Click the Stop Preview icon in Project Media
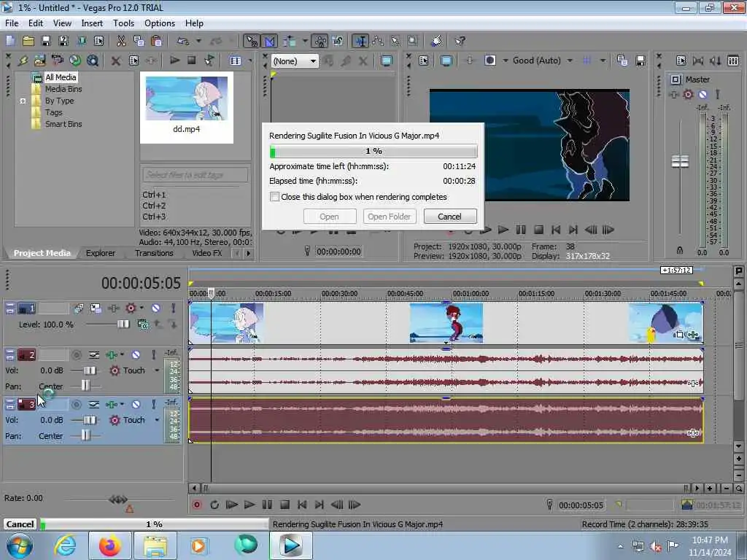This screenshot has height=560, width=747. pos(192,61)
